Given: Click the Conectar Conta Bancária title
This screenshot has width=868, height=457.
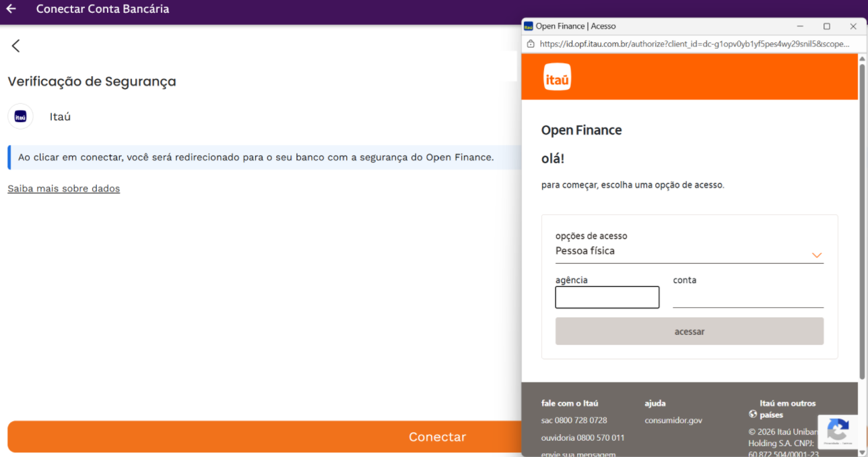Looking at the screenshot, I should [102, 9].
